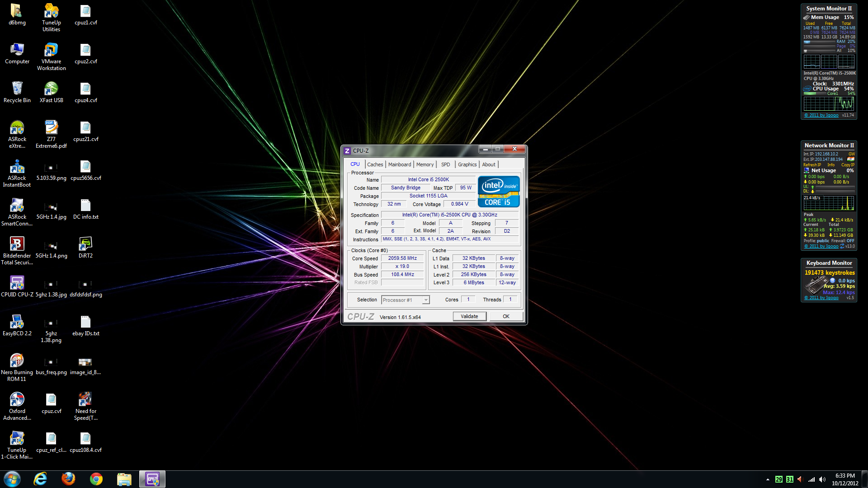Launch EasyBCD 2.2 shortcut
The width and height of the screenshot is (868, 488).
pyautogui.click(x=17, y=325)
